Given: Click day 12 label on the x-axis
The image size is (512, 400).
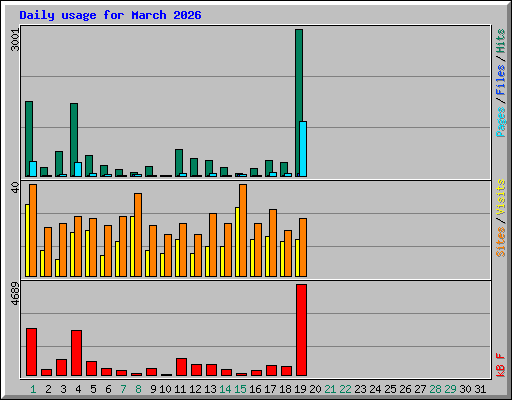Looking at the screenshot, I should pos(195,389).
